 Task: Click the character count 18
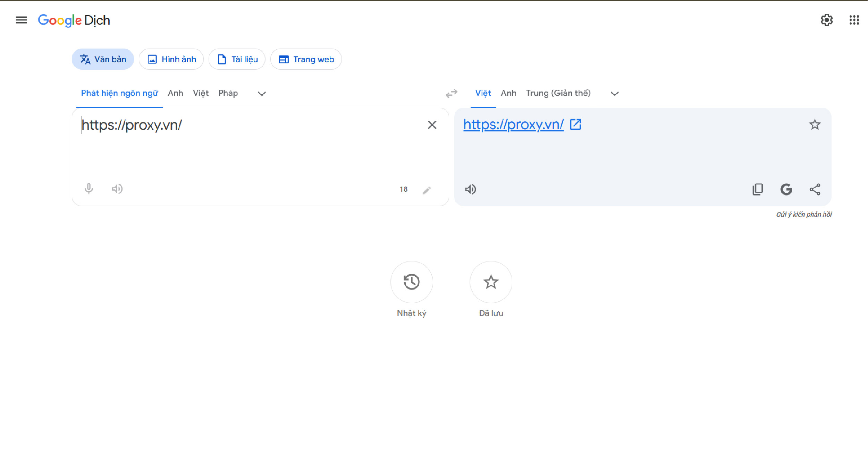404,189
